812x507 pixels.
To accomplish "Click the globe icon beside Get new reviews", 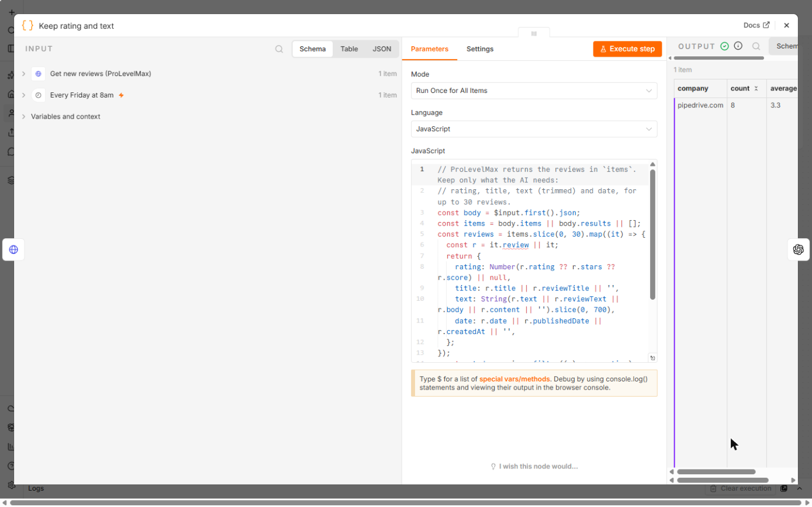I will [x=38, y=74].
